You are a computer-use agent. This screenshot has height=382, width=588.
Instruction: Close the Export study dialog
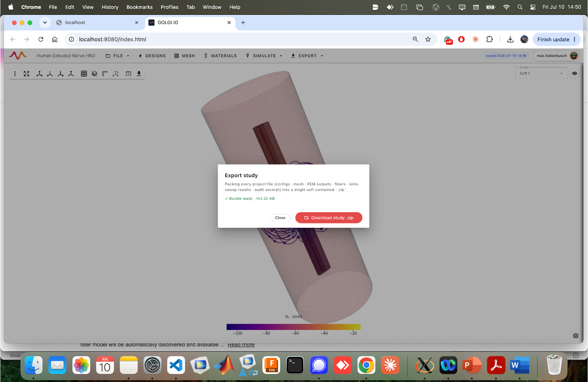pos(280,218)
